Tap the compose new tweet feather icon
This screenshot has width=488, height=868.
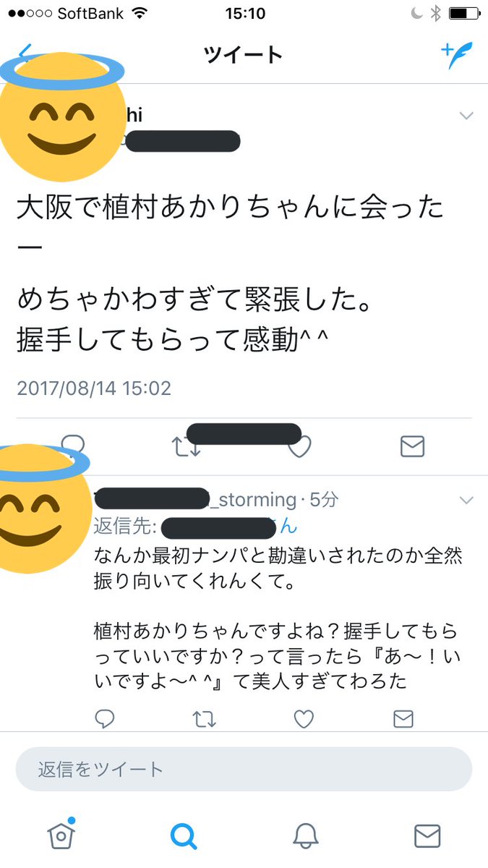click(457, 55)
